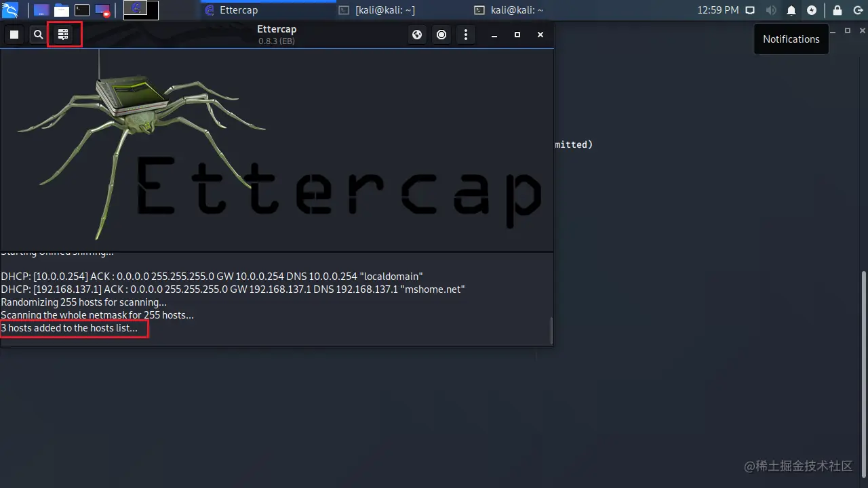Stop sniffing with the square stop button
The image size is (868, 488).
coord(14,35)
